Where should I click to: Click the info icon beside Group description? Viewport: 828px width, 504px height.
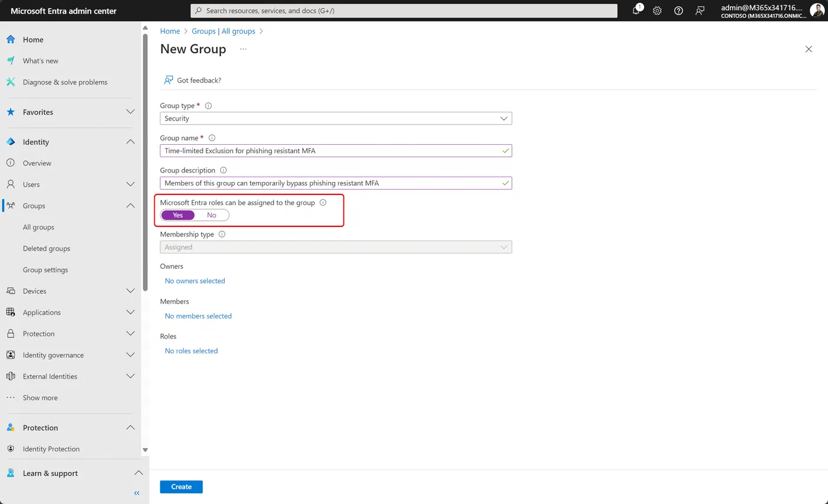(223, 170)
